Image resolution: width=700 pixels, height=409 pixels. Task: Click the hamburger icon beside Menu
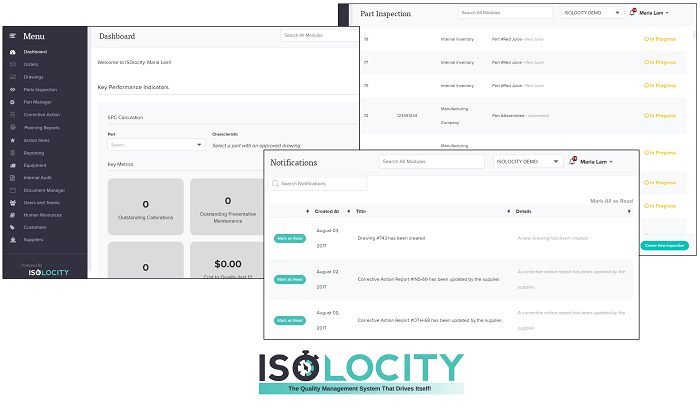click(x=11, y=36)
